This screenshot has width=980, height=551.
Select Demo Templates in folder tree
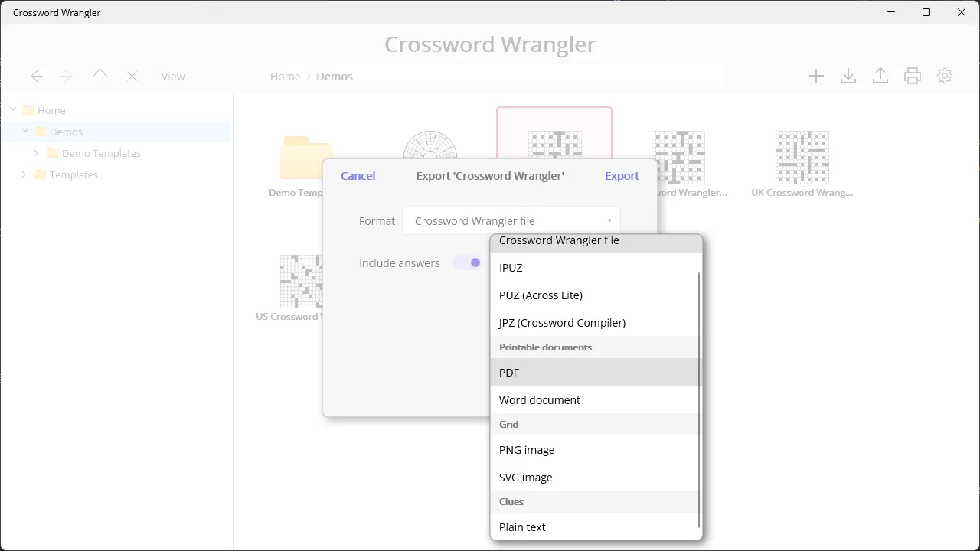coord(101,153)
